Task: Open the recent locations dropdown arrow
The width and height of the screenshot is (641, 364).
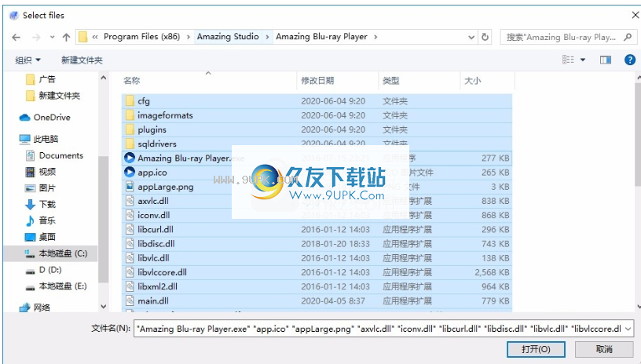Action: point(52,37)
